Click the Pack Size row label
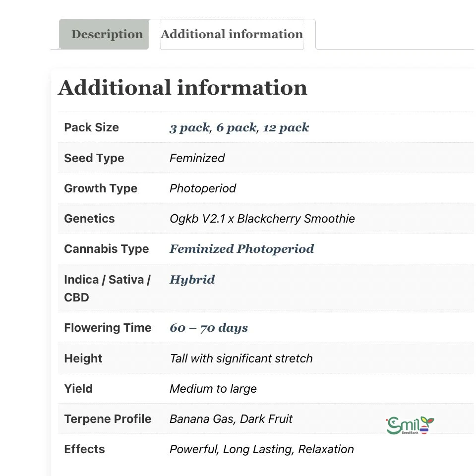 click(x=91, y=127)
